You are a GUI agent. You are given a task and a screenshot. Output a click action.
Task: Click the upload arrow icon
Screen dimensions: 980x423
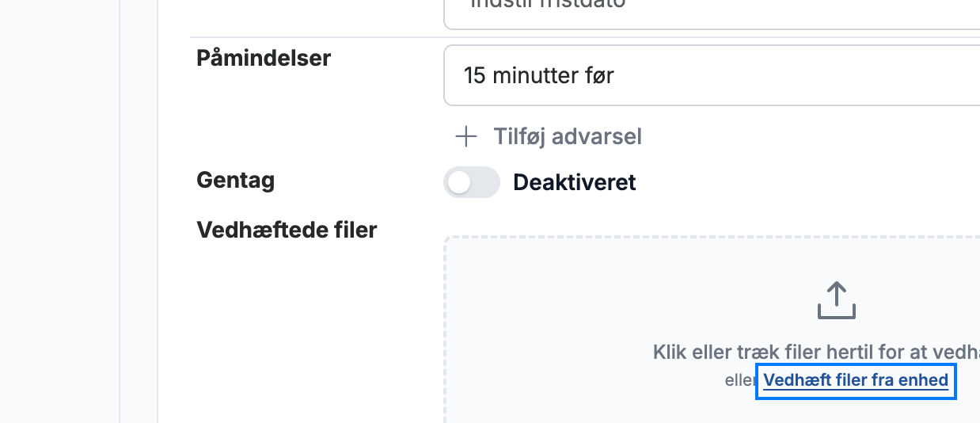point(837,301)
